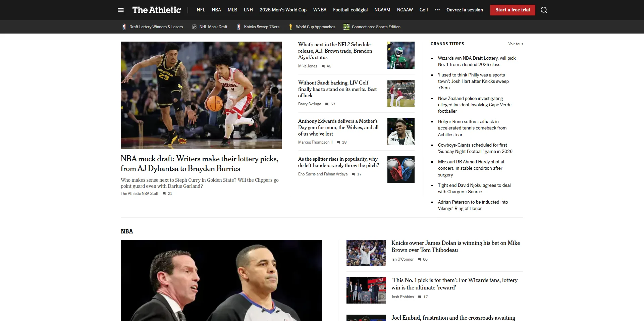Click Barry Svrluga author name
644x321 pixels.
coord(310,104)
